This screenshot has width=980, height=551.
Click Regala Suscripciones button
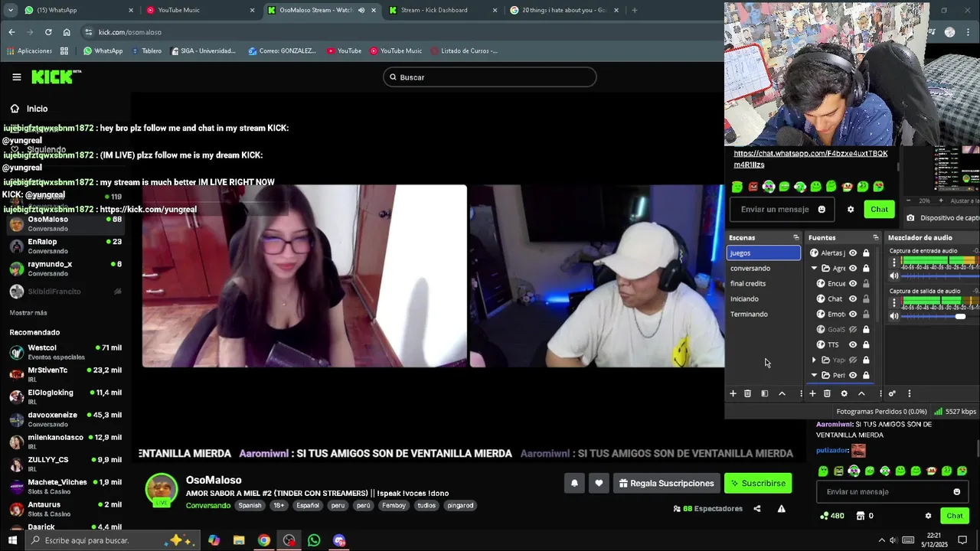click(x=666, y=483)
